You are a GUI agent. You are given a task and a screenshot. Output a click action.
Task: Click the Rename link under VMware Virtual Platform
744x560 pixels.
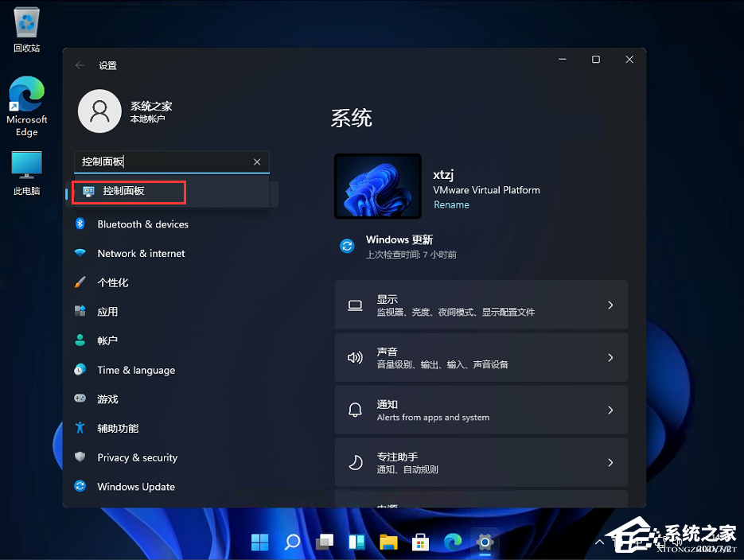pyautogui.click(x=451, y=204)
